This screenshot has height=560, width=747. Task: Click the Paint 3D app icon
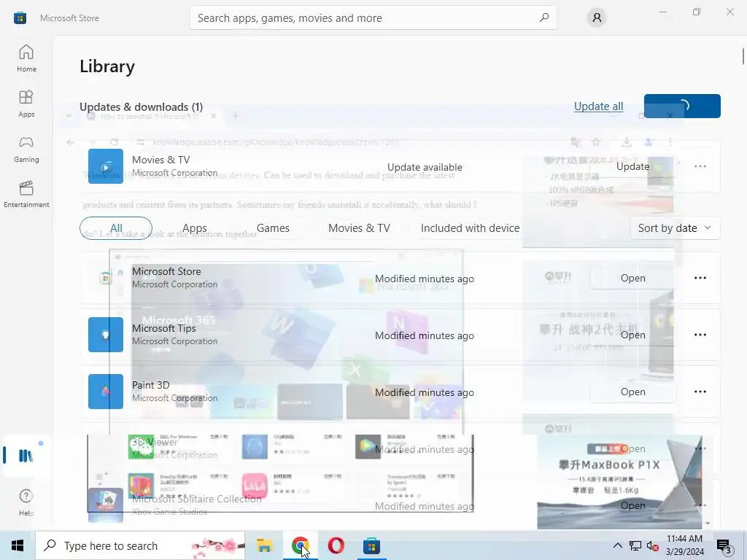tap(106, 392)
